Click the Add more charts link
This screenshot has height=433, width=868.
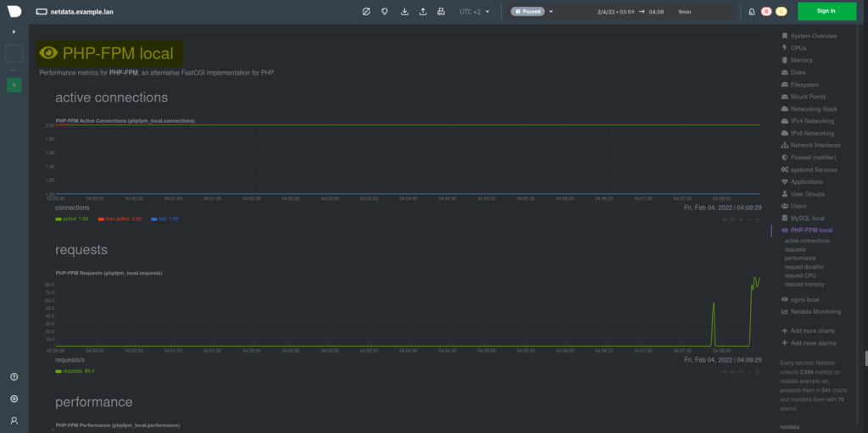click(812, 330)
